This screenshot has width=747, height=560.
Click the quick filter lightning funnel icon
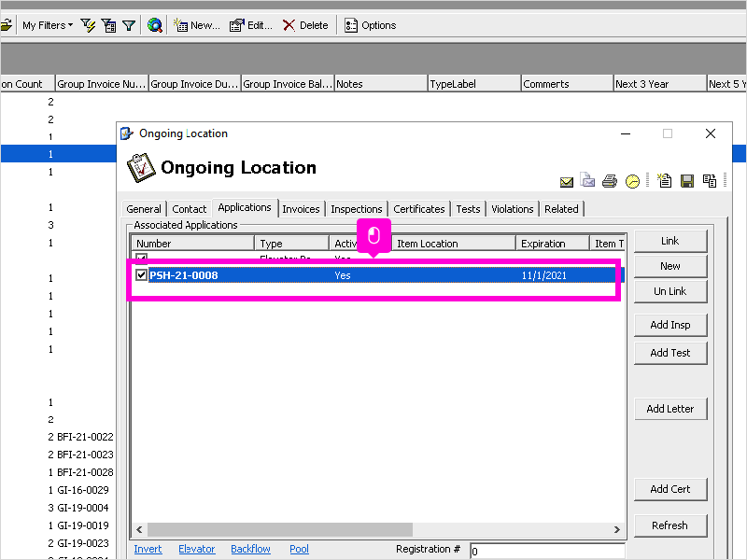coord(88,25)
